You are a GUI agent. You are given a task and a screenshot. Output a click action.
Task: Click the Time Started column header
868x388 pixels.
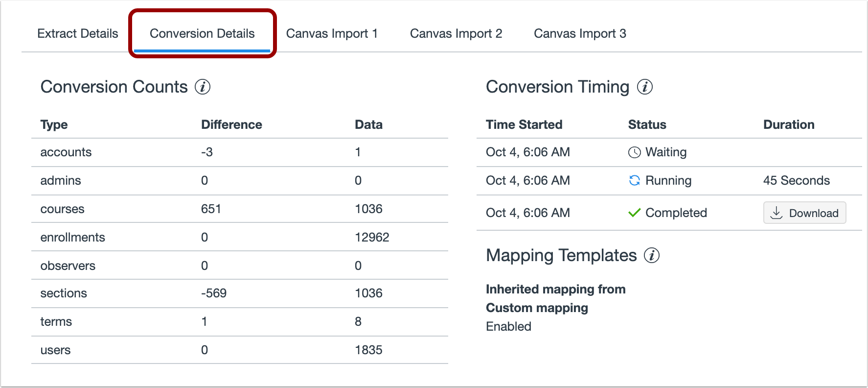pos(524,124)
